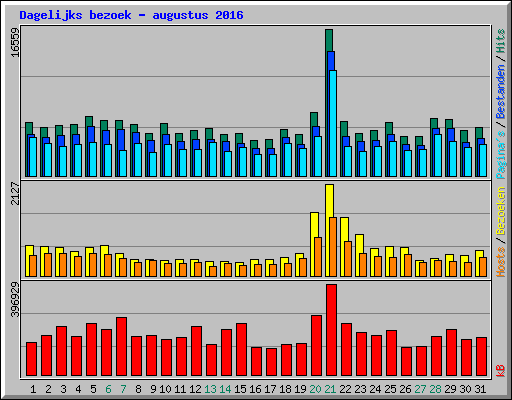512x400 pixels.
Task: Click the cyan Pagina's bar for day 28
Action: (438, 155)
